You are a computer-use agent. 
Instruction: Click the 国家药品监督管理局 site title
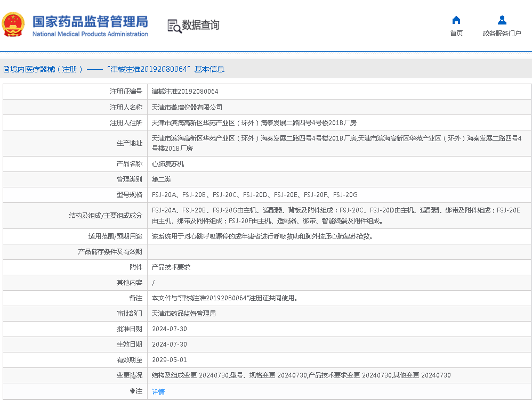pos(90,21)
